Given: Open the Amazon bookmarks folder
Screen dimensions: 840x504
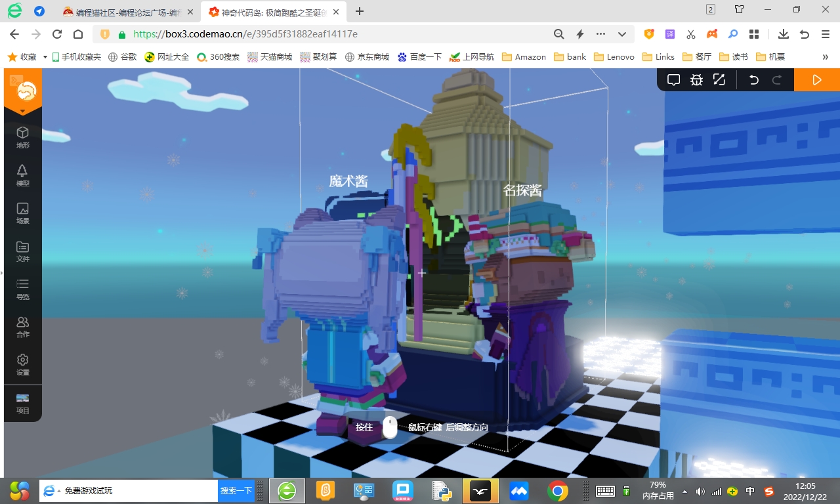Looking at the screenshot, I should point(524,57).
